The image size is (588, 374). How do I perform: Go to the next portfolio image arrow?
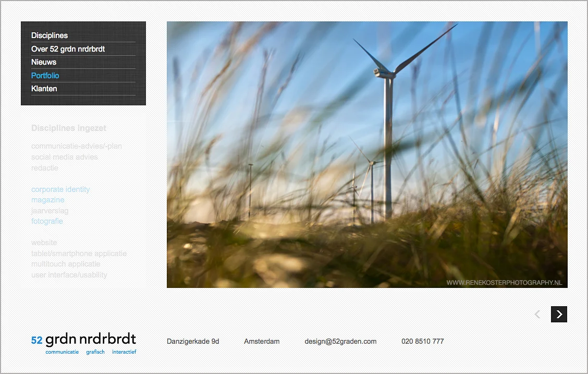coord(559,315)
